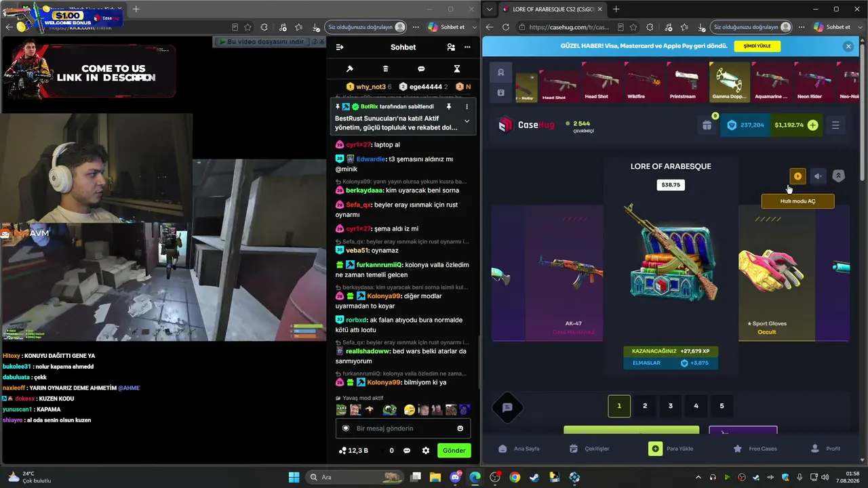Select case quantity 5

(x=722, y=406)
